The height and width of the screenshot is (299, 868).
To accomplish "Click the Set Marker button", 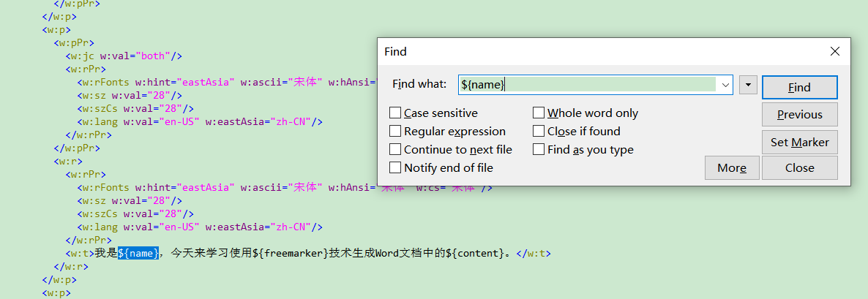I will (x=799, y=142).
